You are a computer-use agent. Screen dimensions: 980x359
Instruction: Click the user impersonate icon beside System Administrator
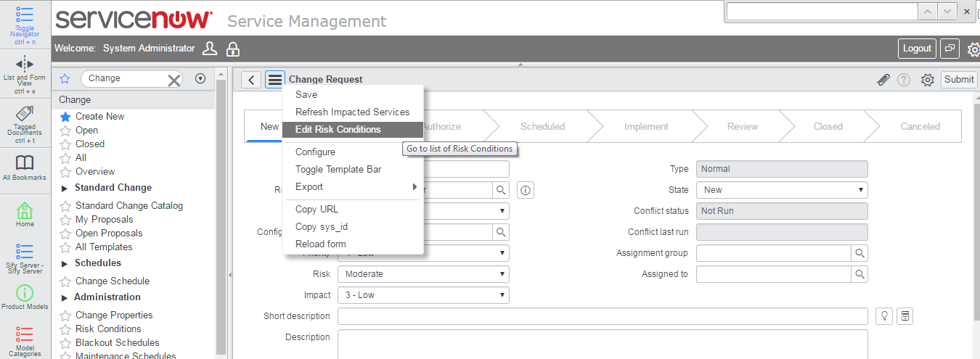click(x=210, y=49)
